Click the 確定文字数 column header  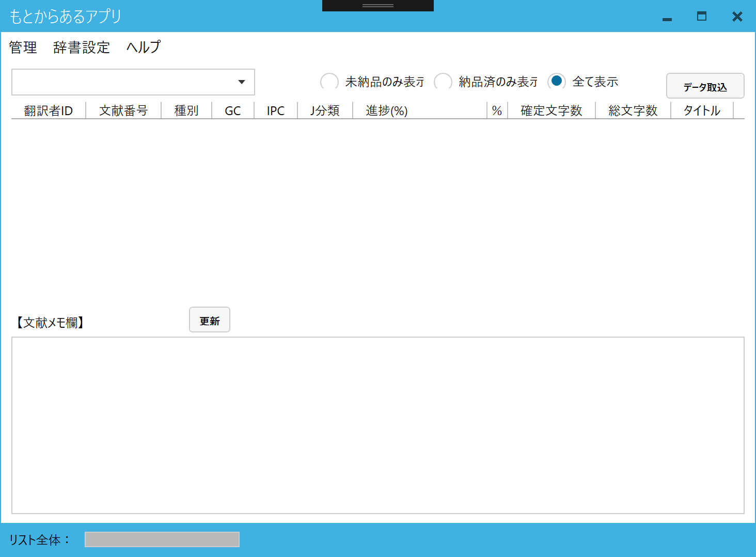552,110
